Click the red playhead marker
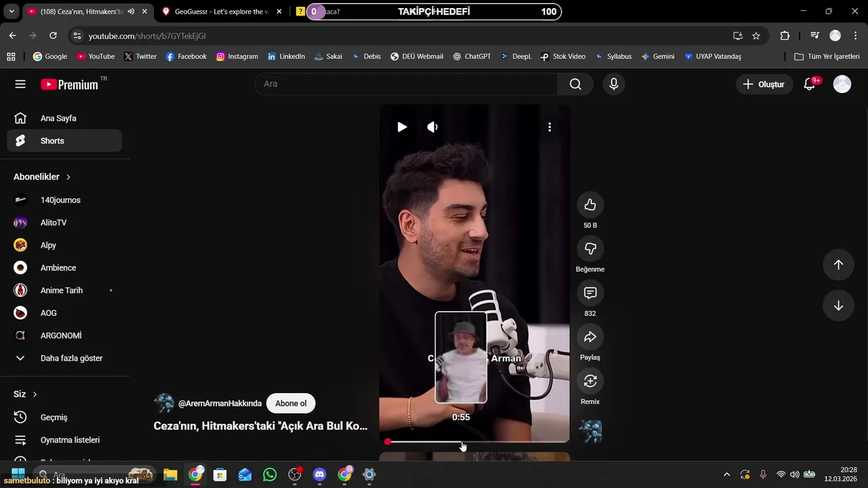The image size is (868, 488). point(387,442)
